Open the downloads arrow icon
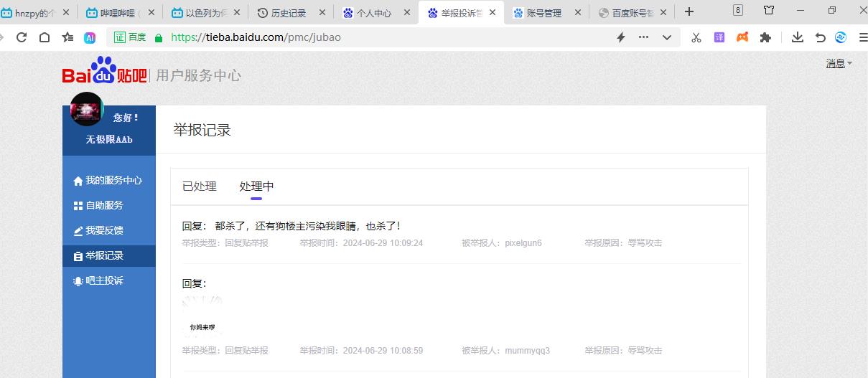The height and width of the screenshot is (378, 868). 797,37
